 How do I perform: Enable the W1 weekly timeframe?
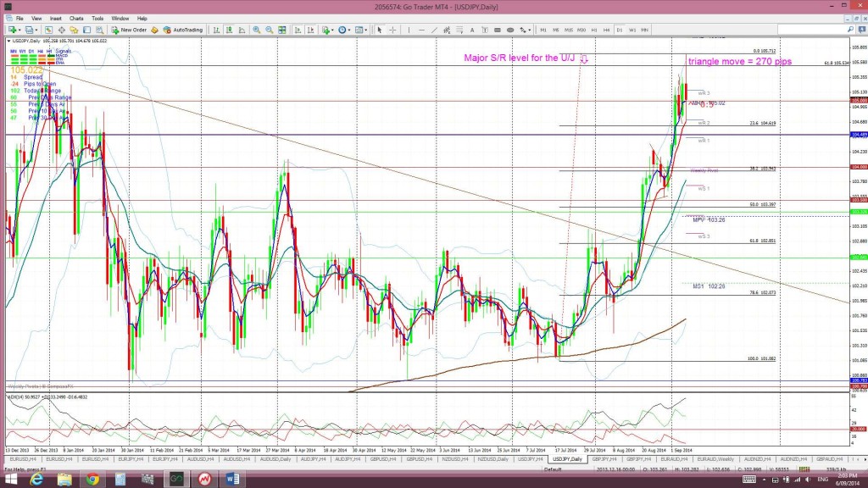632,30
